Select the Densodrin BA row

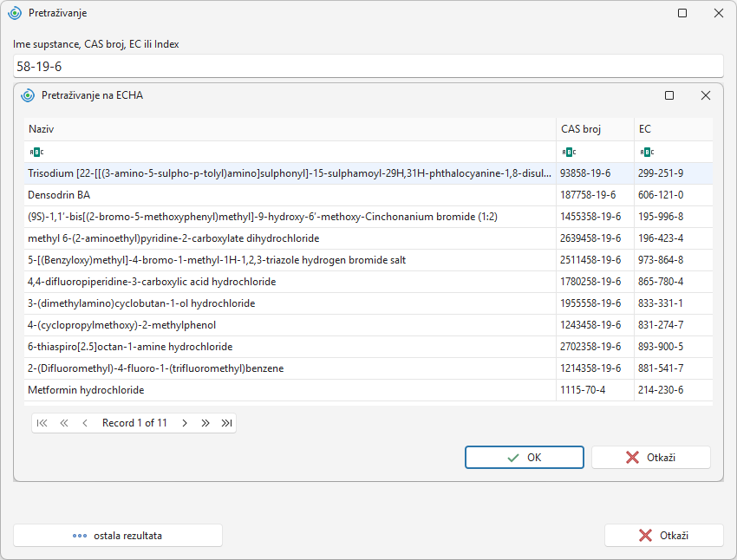[x=368, y=195]
